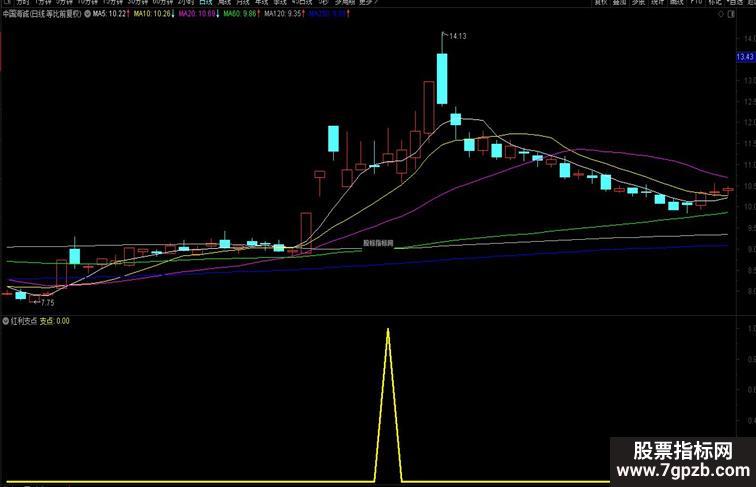Switch to the 周线 weekly period tab

(224, 2)
